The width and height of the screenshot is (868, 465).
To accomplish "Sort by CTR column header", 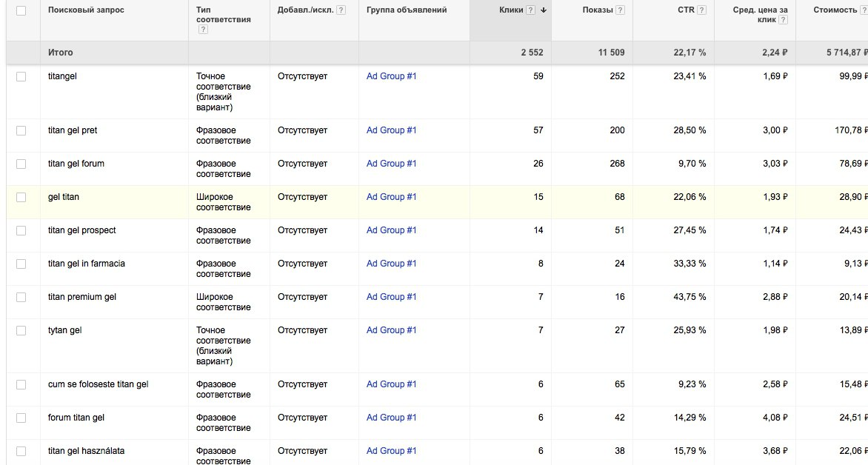I will point(686,10).
